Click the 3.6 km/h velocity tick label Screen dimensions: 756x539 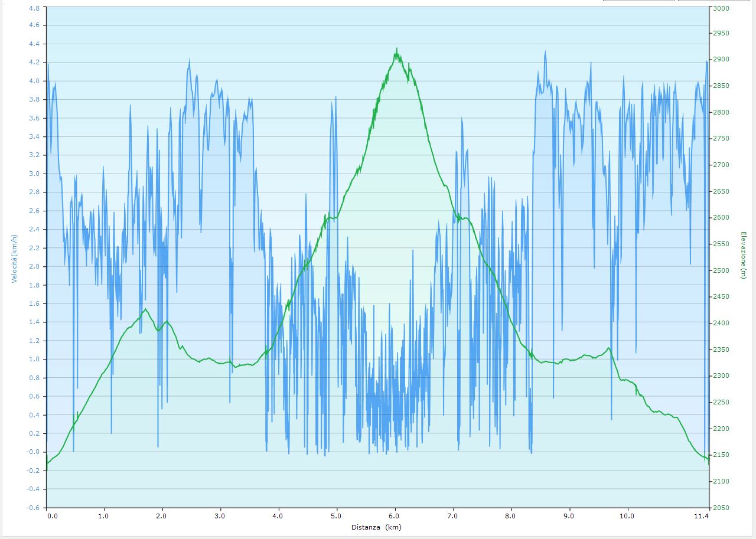click(x=34, y=118)
